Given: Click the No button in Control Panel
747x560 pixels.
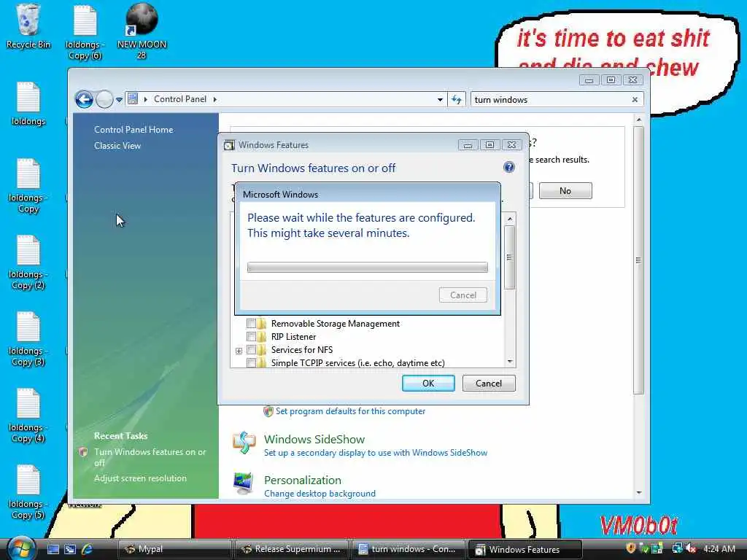Looking at the screenshot, I should [x=565, y=191].
